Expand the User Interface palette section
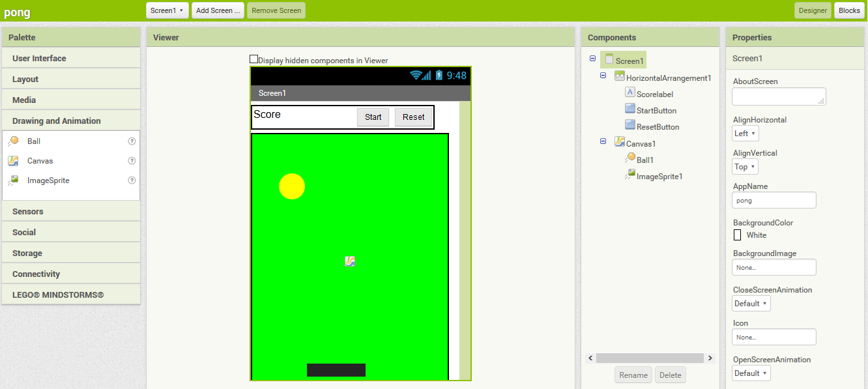Image resolution: width=868 pixels, height=389 pixels. click(x=71, y=58)
